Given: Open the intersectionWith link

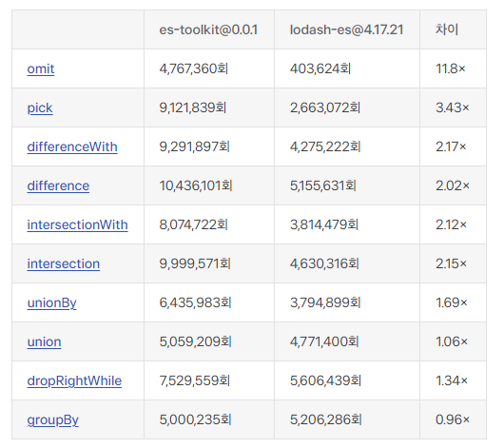Looking at the screenshot, I should click(x=77, y=224).
